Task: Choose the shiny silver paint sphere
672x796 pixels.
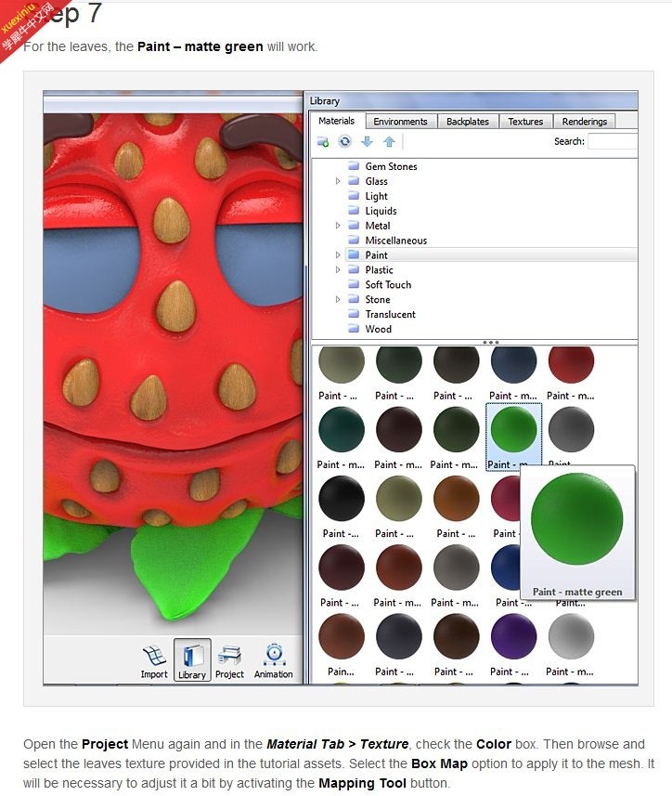Action: coord(571,636)
